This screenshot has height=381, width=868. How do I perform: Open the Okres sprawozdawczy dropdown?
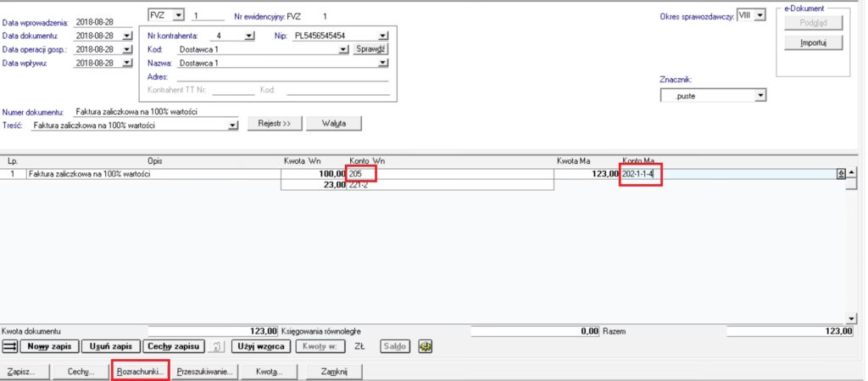point(759,15)
